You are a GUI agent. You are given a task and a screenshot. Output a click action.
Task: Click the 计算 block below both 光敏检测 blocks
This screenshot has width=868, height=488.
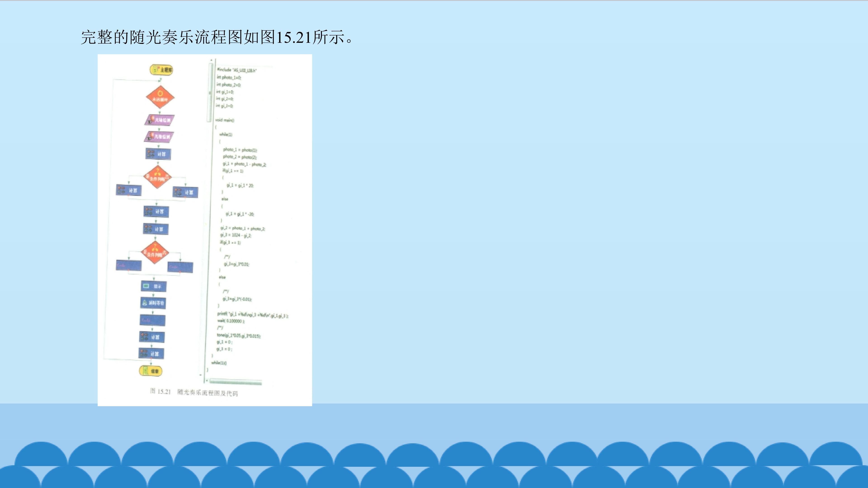[x=158, y=154]
